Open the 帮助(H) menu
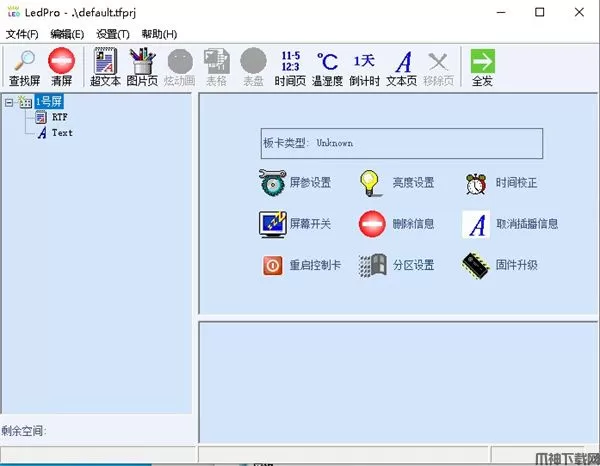Viewport: 600px width, 466px height. [x=159, y=34]
